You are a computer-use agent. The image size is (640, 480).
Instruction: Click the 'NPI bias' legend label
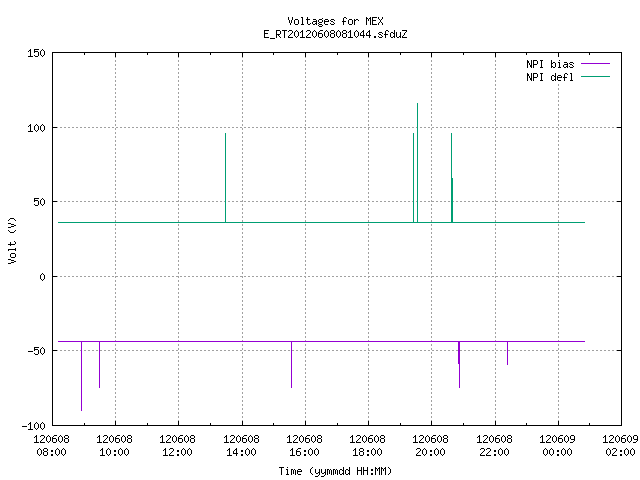[x=550, y=64]
